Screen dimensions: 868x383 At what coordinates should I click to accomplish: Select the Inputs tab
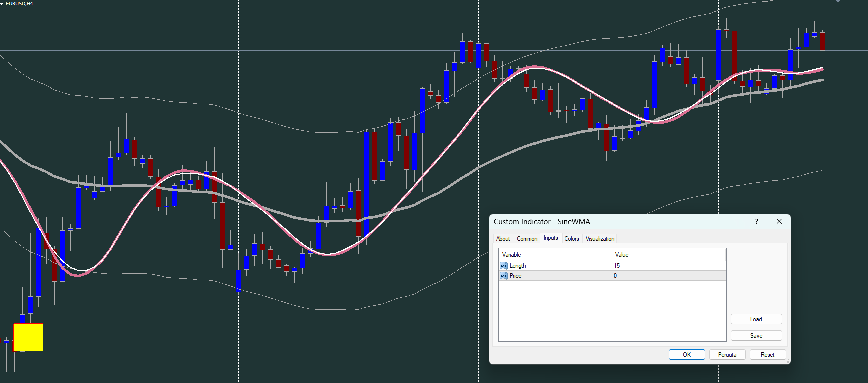[551, 238]
